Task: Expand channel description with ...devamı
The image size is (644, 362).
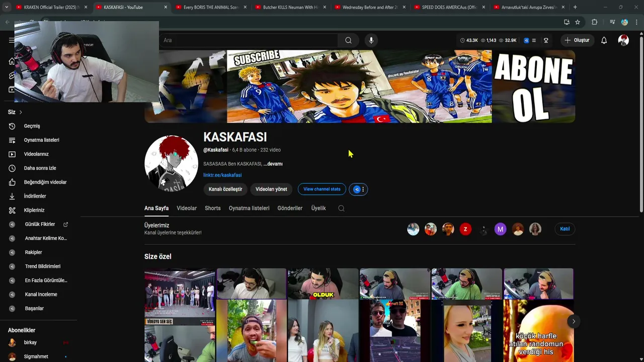Action: (x=273, y=164)
